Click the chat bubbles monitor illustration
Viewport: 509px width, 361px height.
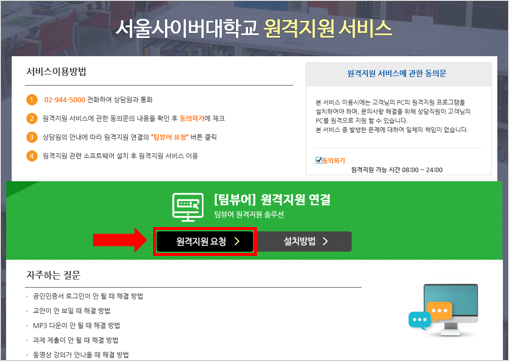pos(444,310)
